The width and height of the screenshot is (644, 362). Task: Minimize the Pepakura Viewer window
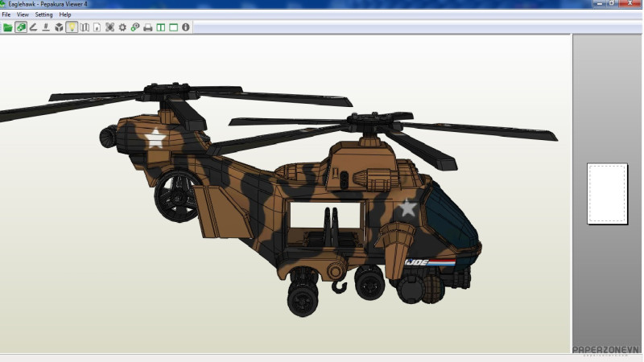pyautogui.click(x=599, y=3)
